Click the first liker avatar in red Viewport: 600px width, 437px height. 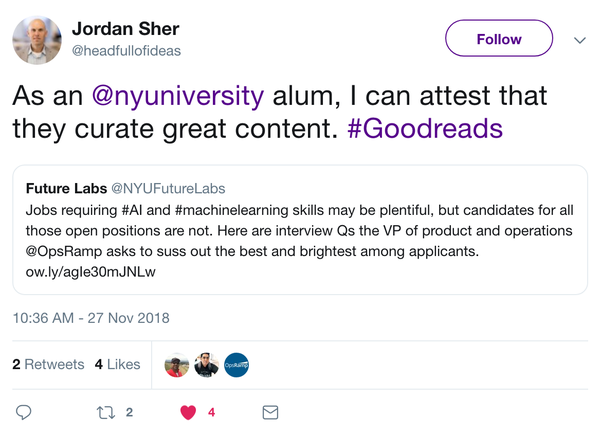click(x=177, y=366)
